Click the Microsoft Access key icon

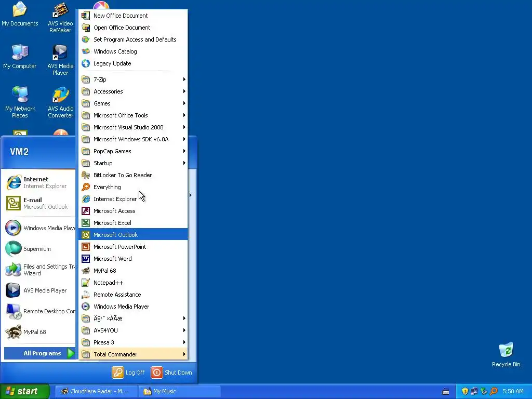[86, 211]
